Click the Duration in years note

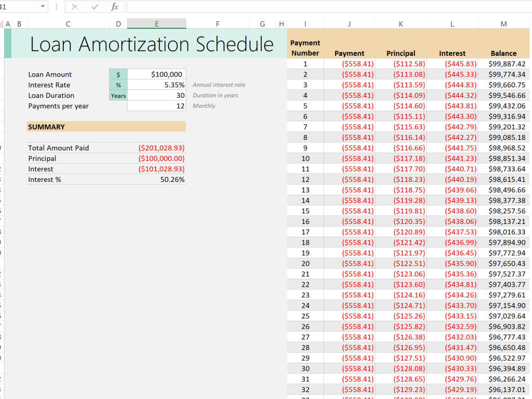215,95
